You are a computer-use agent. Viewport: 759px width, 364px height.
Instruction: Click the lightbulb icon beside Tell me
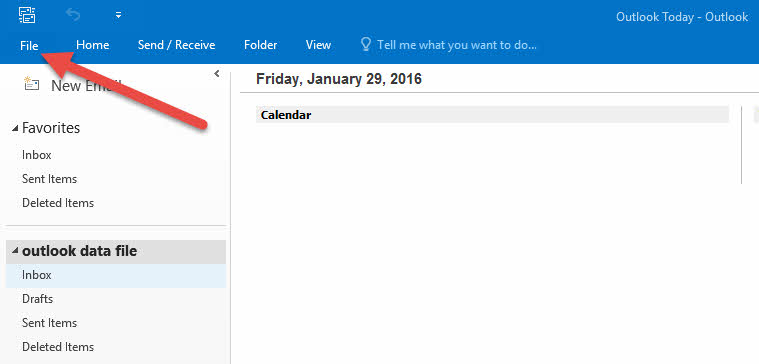(x=365, y=45)
